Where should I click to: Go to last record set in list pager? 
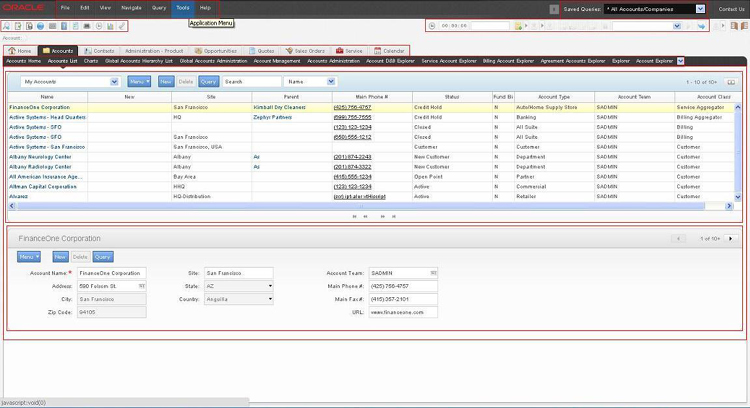[x=394, y=217]
